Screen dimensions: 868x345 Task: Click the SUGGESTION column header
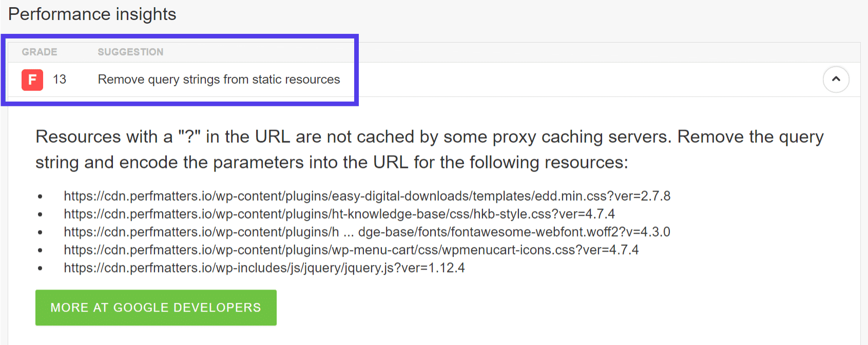pyautogui.click(x=130, y=51)
